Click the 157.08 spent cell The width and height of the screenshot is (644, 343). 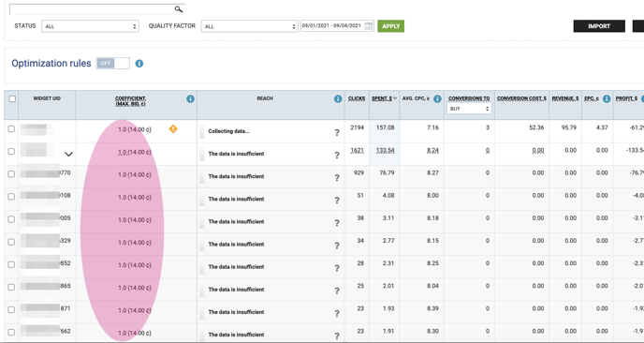tap(385, 127)
